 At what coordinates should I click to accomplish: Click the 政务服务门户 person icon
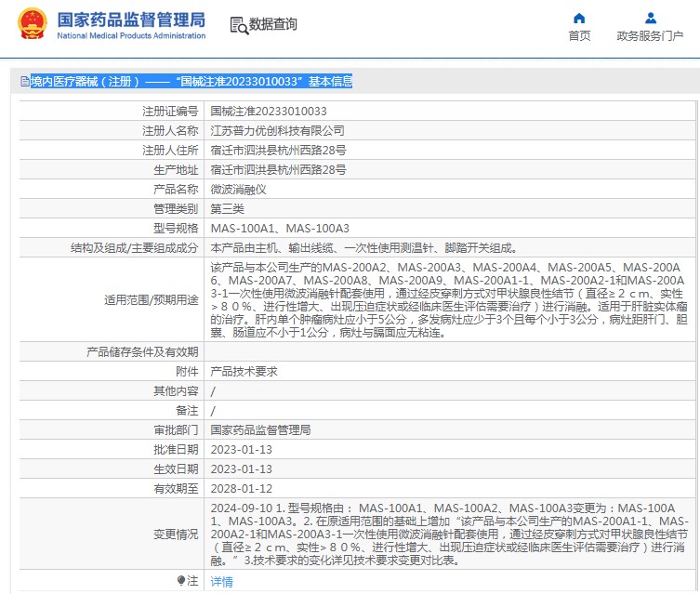point(650,18)
